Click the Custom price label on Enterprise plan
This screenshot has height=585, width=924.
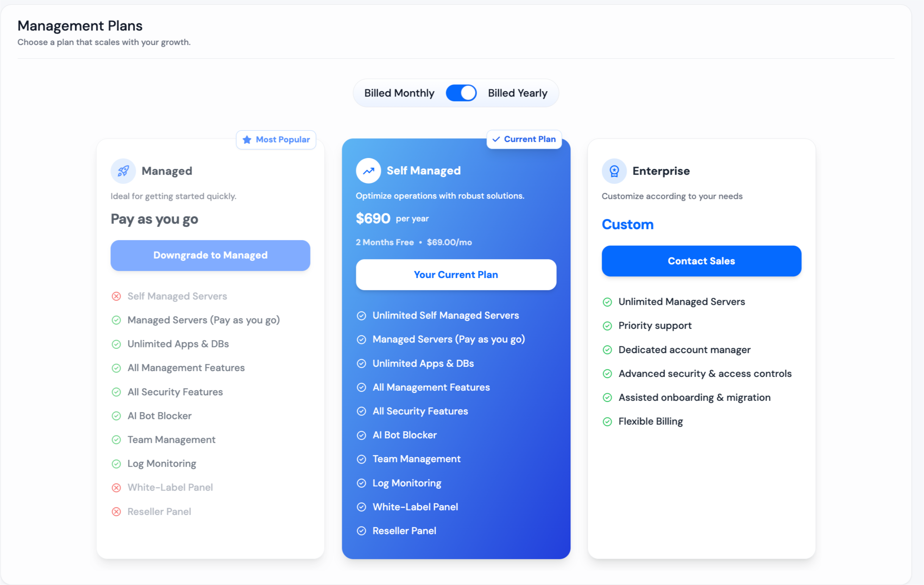pyautogui.click(x=627, y=224)
